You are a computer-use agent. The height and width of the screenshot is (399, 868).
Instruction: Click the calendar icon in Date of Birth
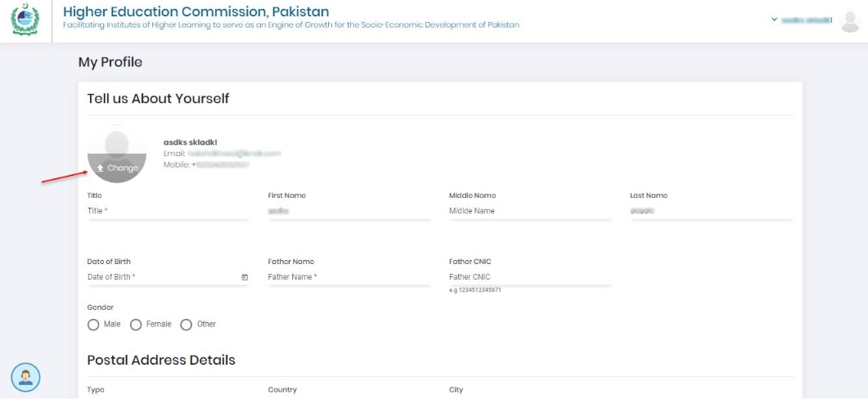pyautogui.click(x=244, y=277)
